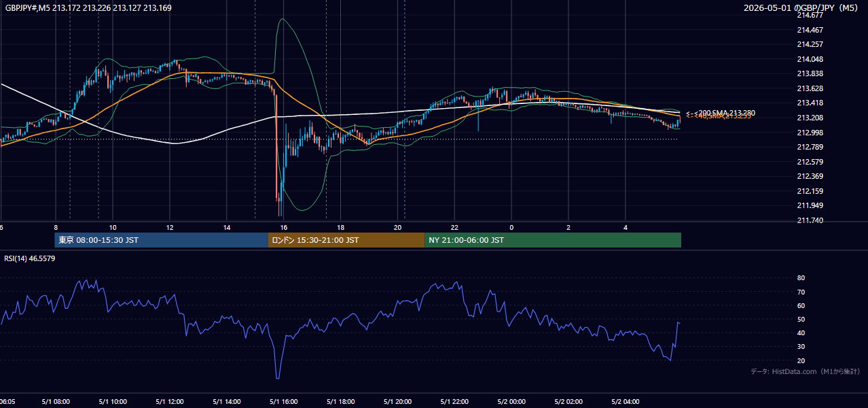
Task: Click the RSI scale value 80
Action: tap(801, 278)
